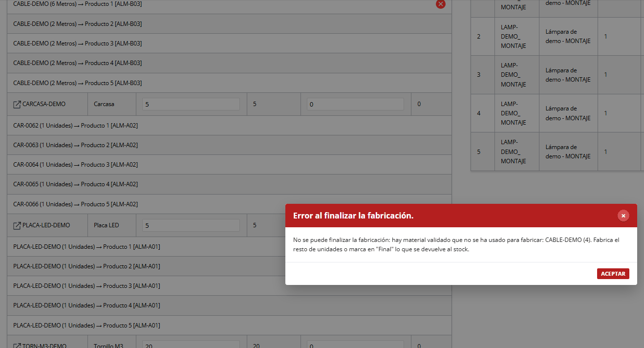Screen dimensions: 644x348
Task: Select the CAR-0062 → Producto 1 row
Action: tap(229, 126)
